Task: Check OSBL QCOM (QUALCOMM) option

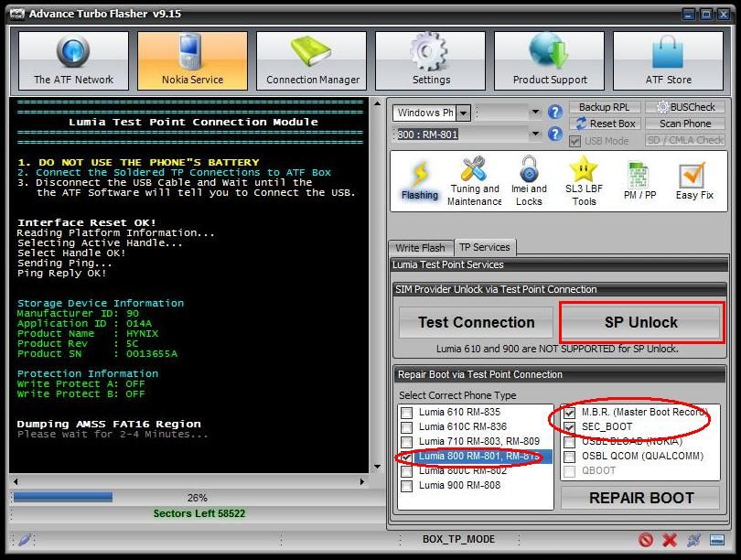Action: [x=569, y=457]
